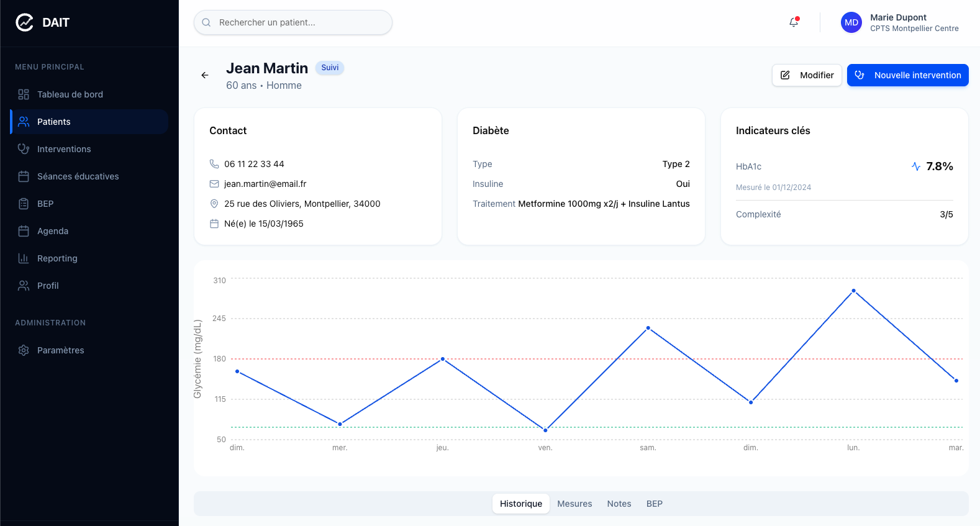Image resolution: width=980 pixels, height=526 pixels.
Task: Click the envelope icon next to email
Action: [214, 184]
